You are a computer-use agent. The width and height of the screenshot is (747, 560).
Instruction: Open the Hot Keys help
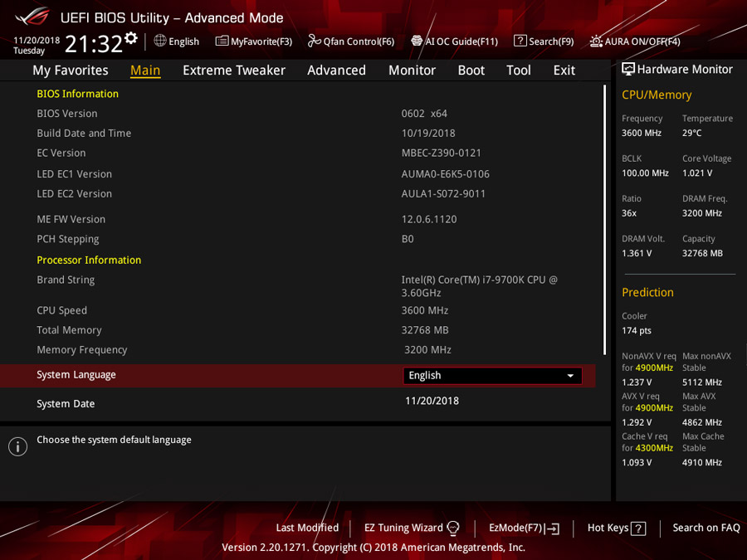617,528
